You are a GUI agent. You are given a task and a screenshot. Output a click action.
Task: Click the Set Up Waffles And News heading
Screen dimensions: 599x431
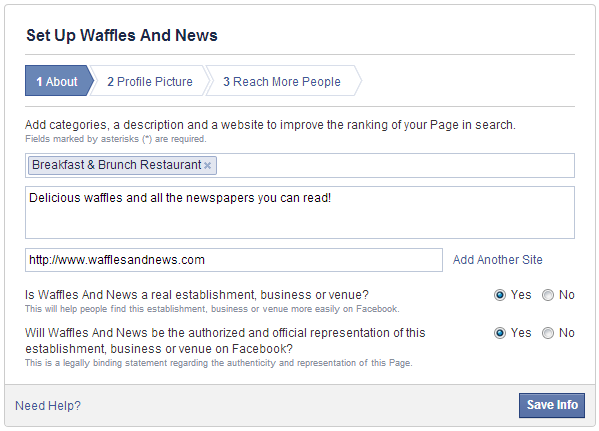121,35
